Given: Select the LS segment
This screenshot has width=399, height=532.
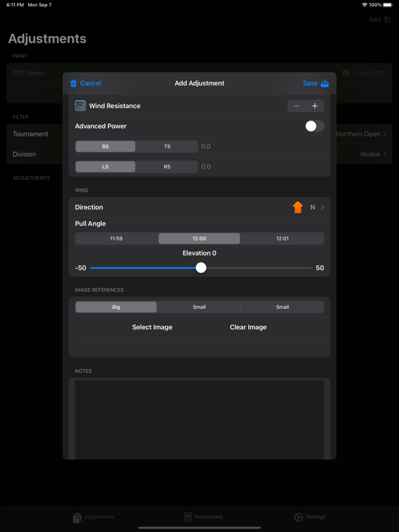Looking at the screenshot, I should tap(105, 166).
